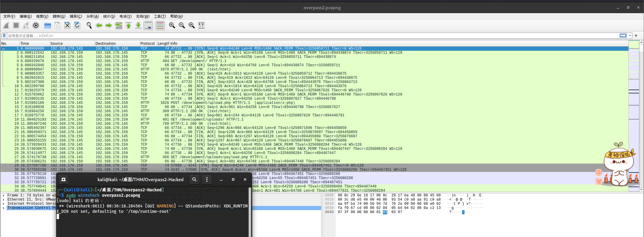Image resolution: width=644 pixels, height=237 pixels.
Task: Sort packets by No. column
Action: [x=10, y=44]
